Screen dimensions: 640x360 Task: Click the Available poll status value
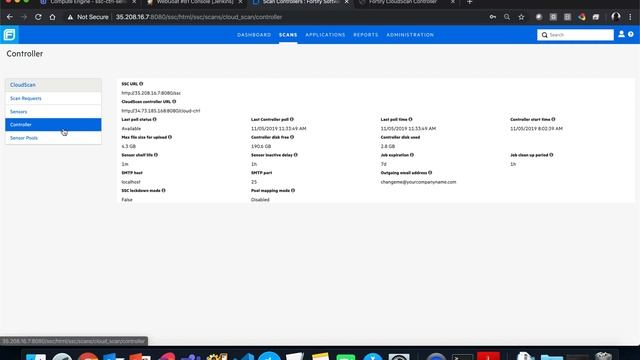[x=131, y=129]
